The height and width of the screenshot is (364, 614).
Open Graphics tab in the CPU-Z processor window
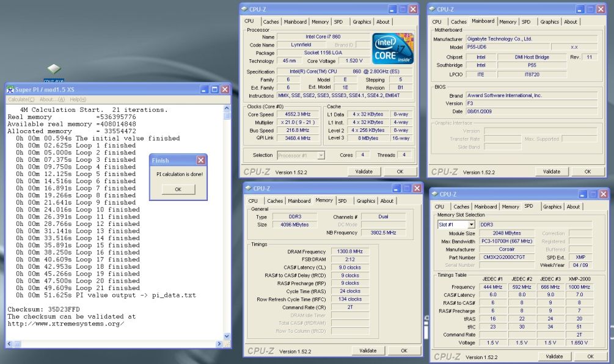click(362, 22)
